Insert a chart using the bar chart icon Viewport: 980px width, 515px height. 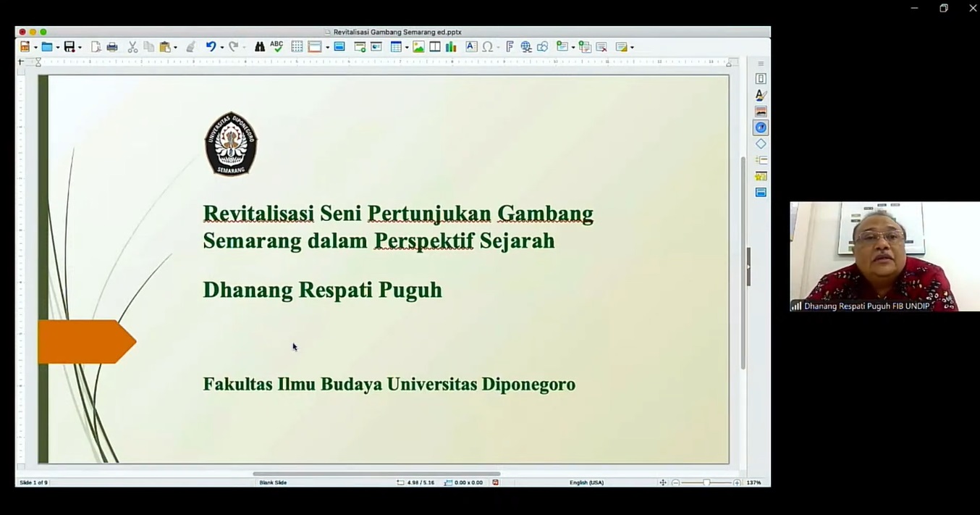451,47
